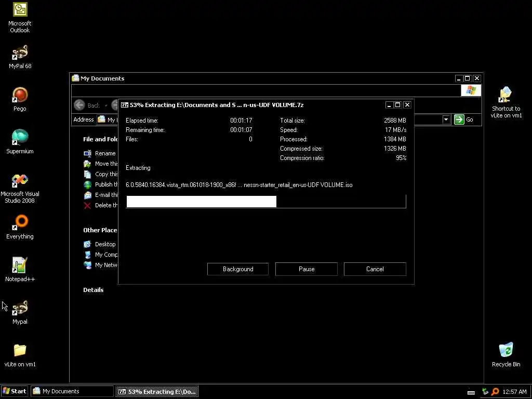Click the Go button in address bar
532x399 pixels.
464,119
